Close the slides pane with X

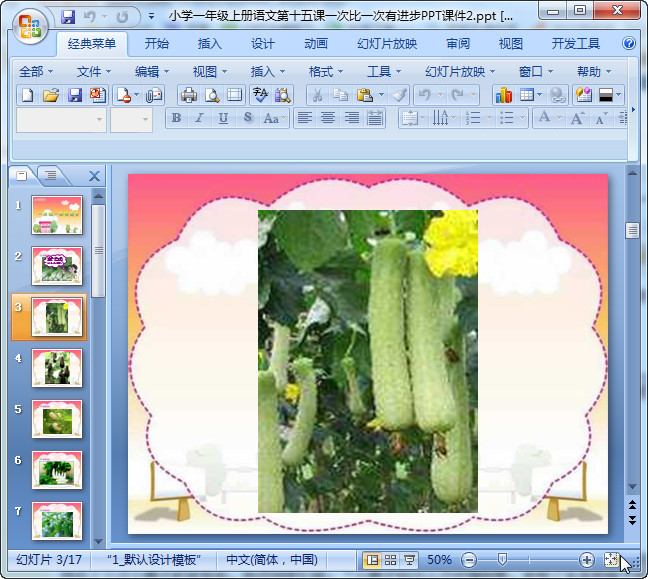coord(94,176)
